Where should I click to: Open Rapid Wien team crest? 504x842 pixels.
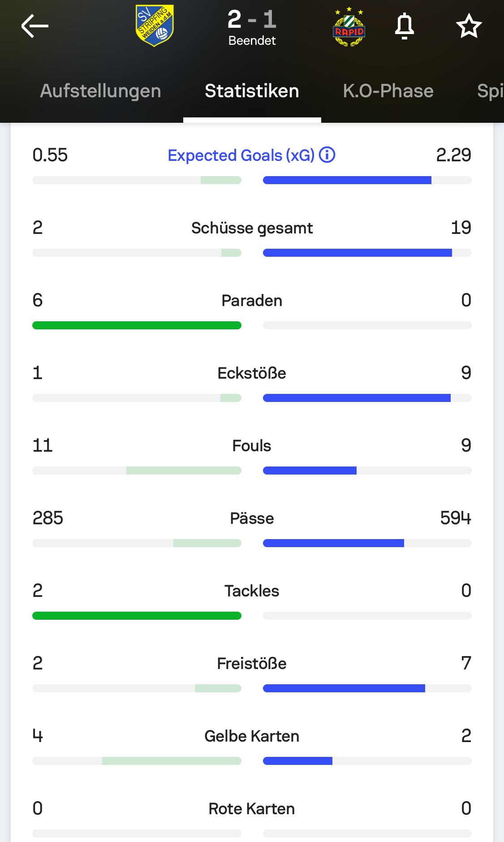coord(349,27)
